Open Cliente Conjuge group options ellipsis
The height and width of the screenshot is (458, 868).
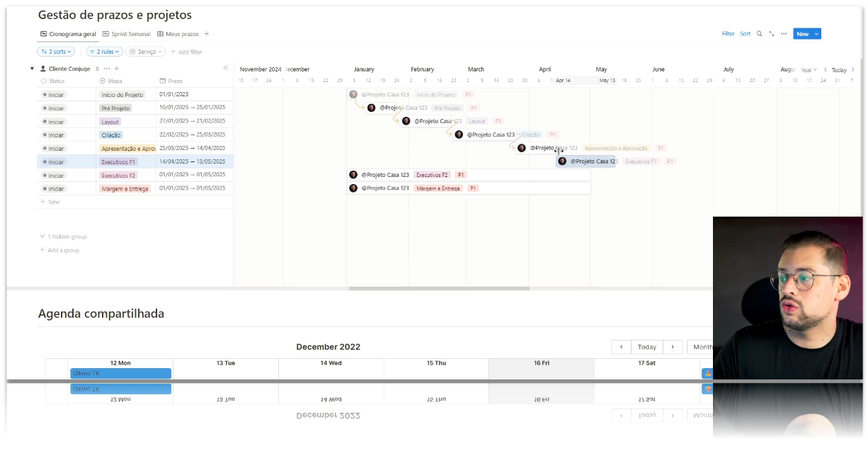(x=107, y=69)
